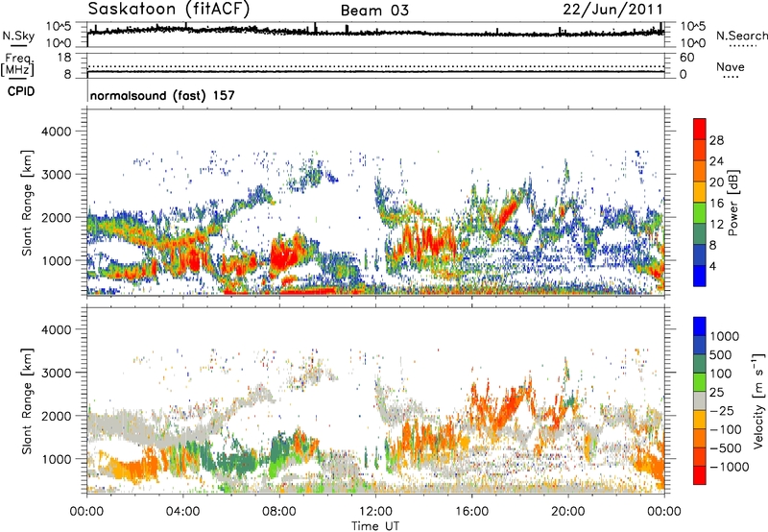Click the Velocity [m s-1] colorbar title
The width and height of the screenshot is (768, 532).
point(758,400)
